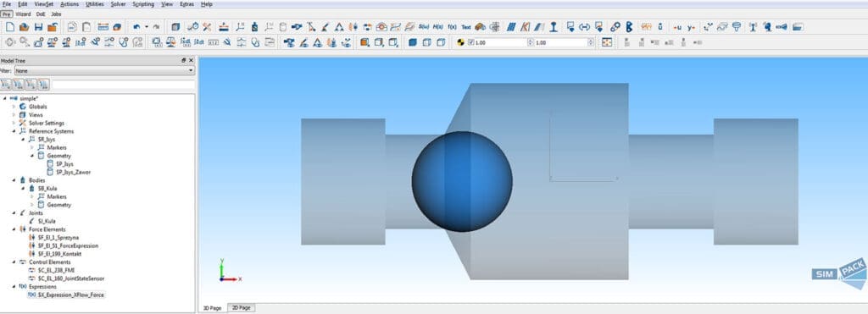Click the model tree search input field
The image size is (868, 314).
[x=124, y=85]
